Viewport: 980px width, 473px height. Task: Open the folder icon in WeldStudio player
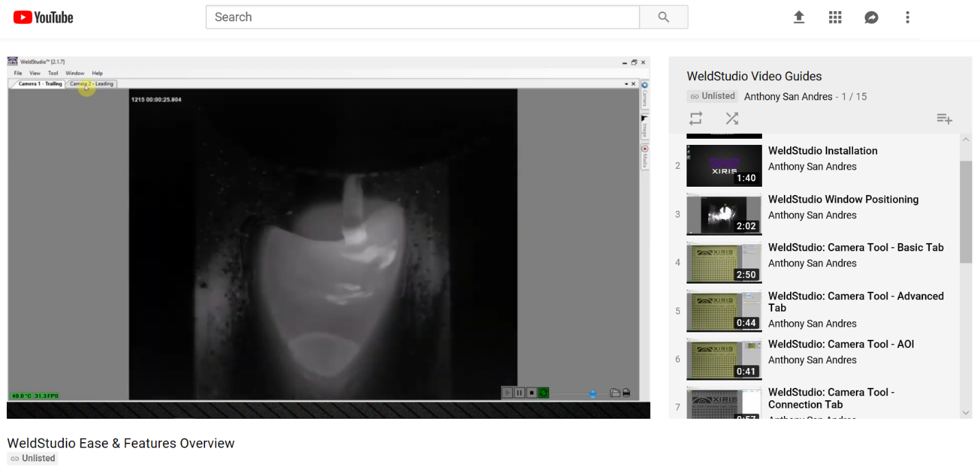pyautogui.click(x=614, y=393)
